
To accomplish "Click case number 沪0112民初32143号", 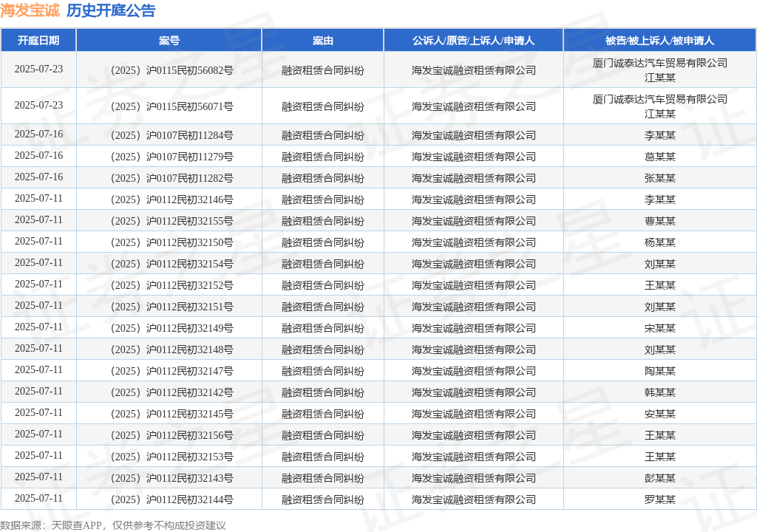I will point(172,478).
